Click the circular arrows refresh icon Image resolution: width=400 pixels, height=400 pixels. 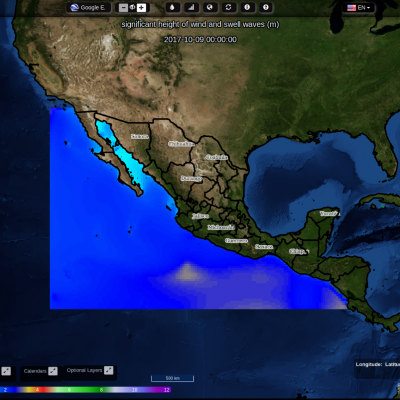coord(228,7)
